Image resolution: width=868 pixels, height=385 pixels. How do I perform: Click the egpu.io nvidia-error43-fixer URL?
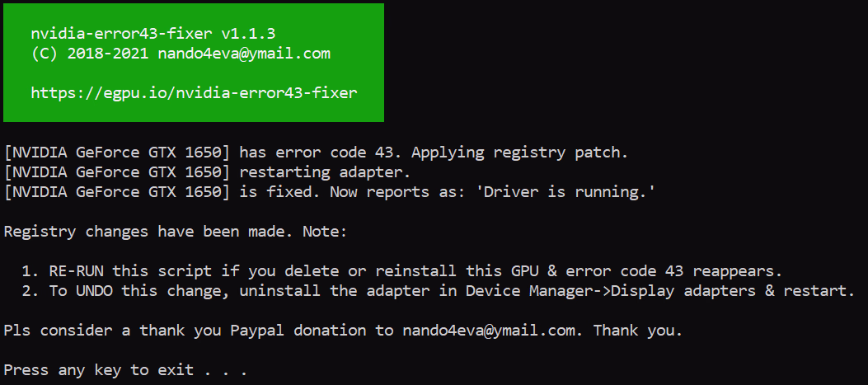click(x=194, y=93)
